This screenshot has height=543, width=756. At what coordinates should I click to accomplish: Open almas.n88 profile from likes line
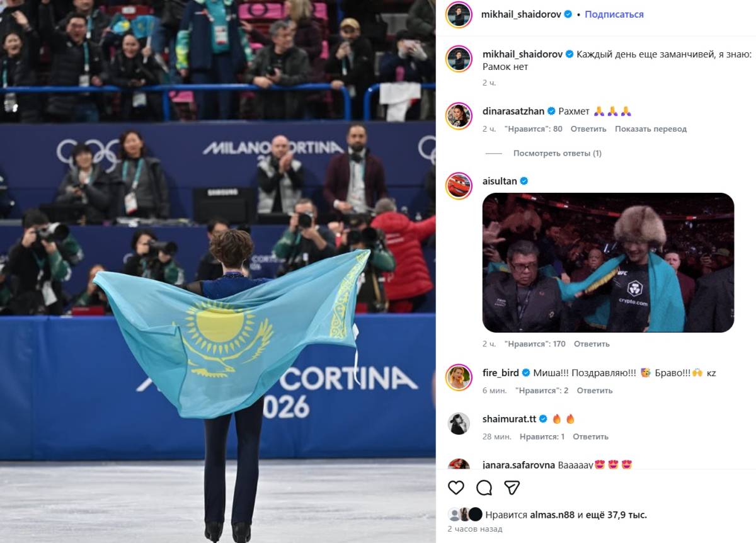click(553, 515)
